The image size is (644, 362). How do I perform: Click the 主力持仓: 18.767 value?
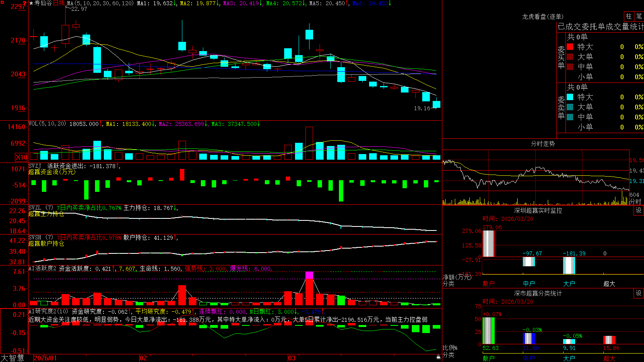(150, 208)
